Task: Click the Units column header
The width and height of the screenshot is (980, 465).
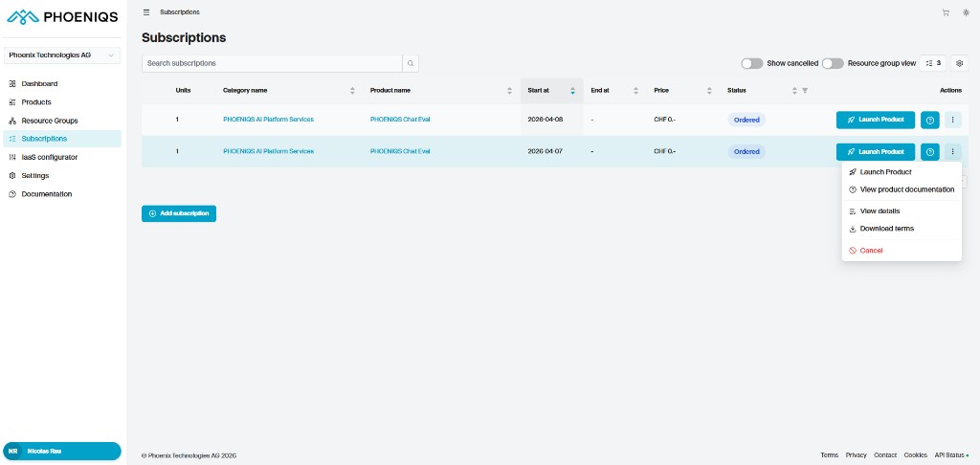Action: (183, 91)
